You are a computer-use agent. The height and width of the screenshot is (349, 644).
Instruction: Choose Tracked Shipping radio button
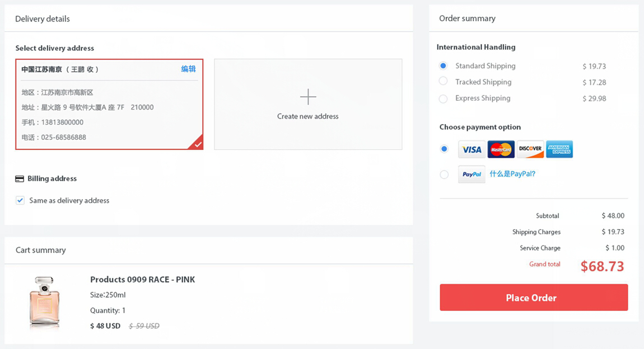click(444, 82)
